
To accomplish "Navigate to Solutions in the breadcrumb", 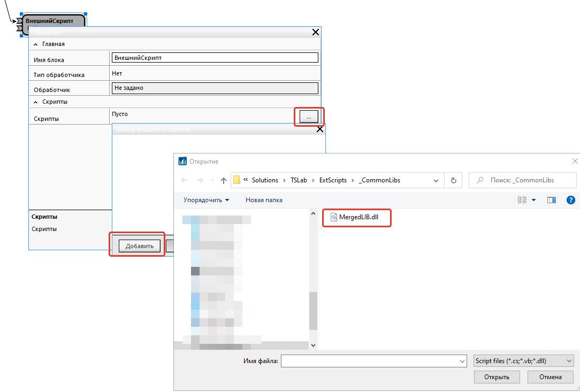I will click(265, 180).
